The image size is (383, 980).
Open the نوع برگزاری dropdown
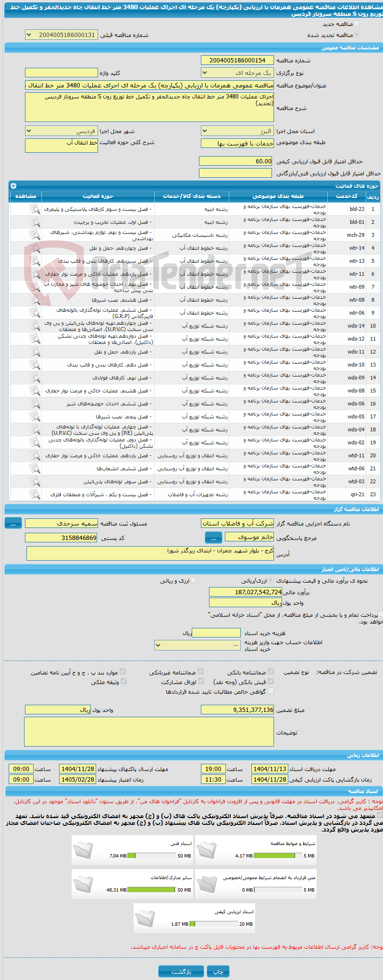click(x=237, y=73)
